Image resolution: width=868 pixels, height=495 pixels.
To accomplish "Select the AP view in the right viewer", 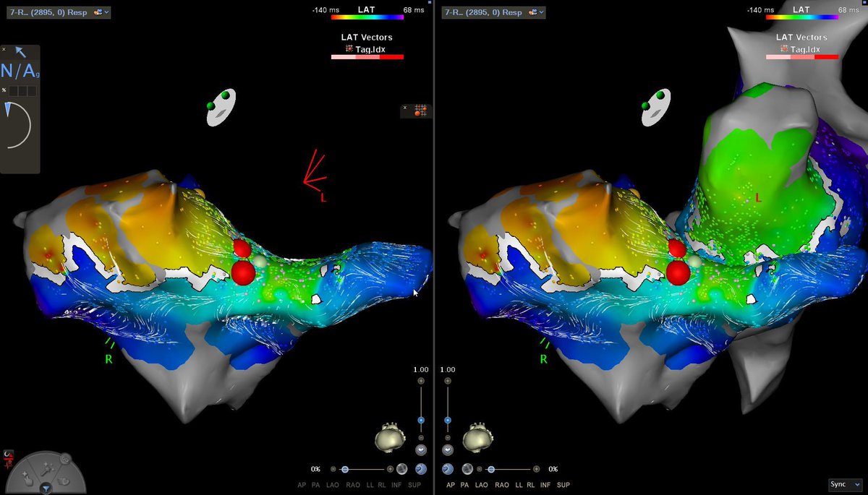I will 451,486.
